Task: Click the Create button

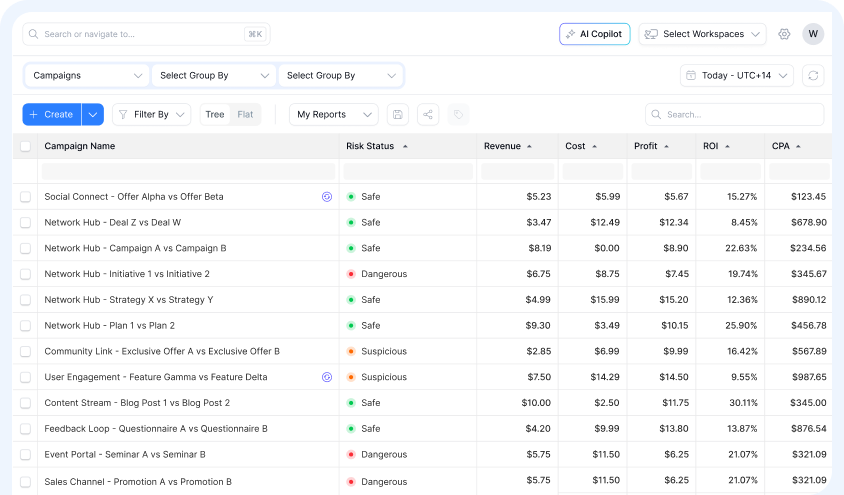Action: [x=52, y=115]
